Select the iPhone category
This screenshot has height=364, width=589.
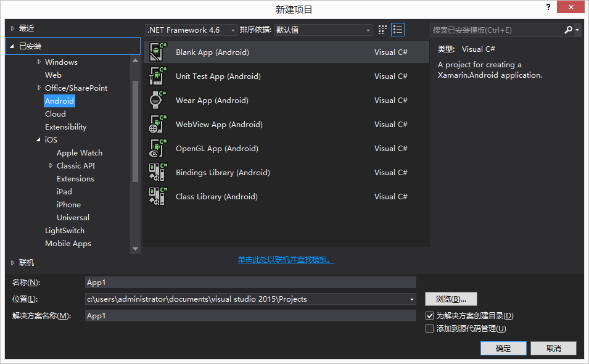(68, 205)
